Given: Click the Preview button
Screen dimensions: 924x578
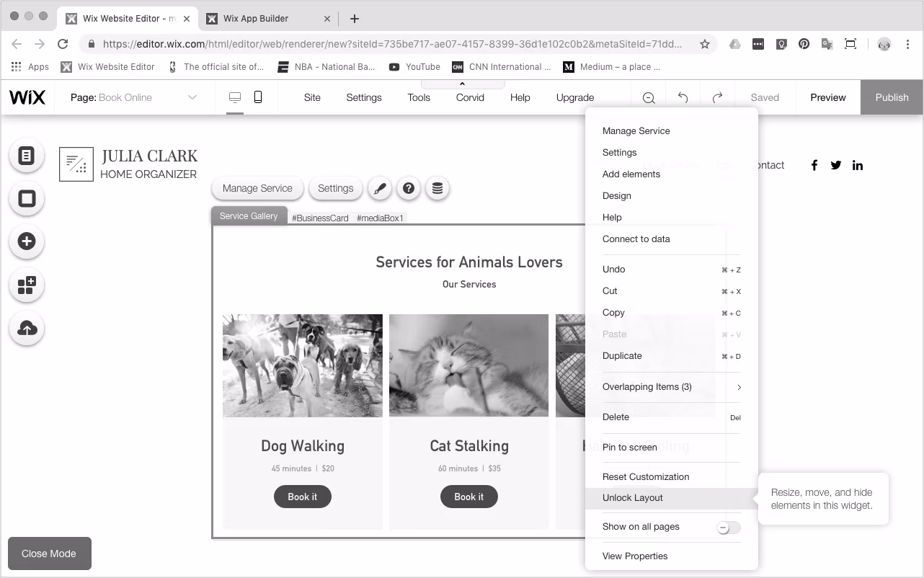Looking at the screenshot, I should (x=828, y=97).
